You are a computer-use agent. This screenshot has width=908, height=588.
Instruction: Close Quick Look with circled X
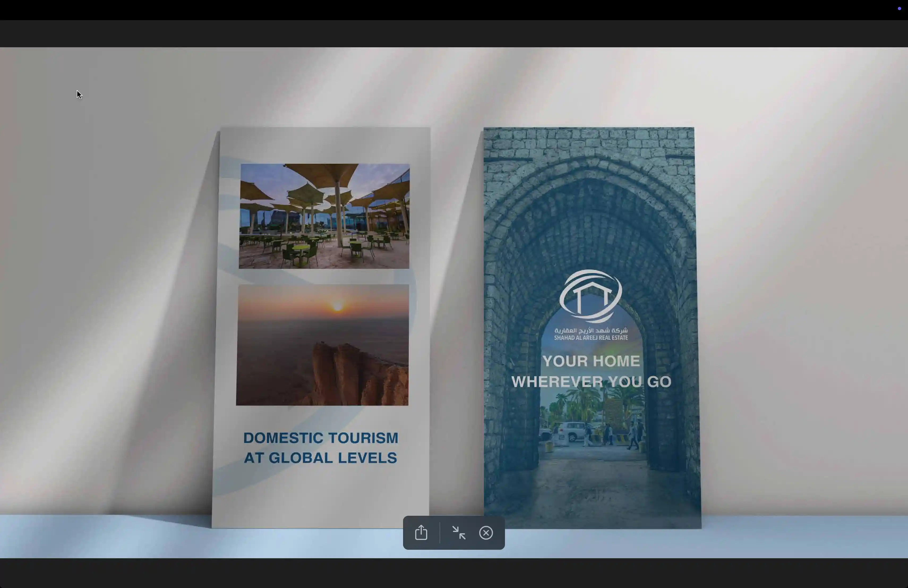click(x=486, y=533)
